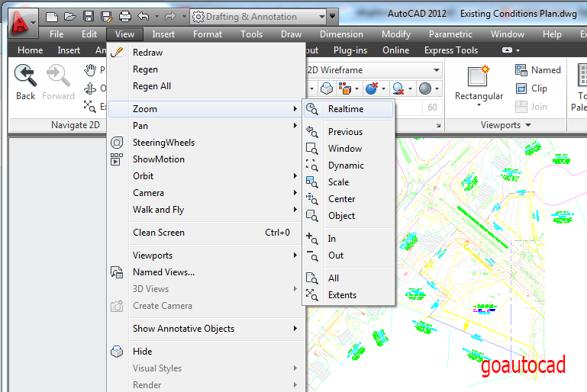The image size is (587, 392).
Task: Click the Open folder icon in quick access toolbar
Action: pyautogui.click(x=70, y=17)
